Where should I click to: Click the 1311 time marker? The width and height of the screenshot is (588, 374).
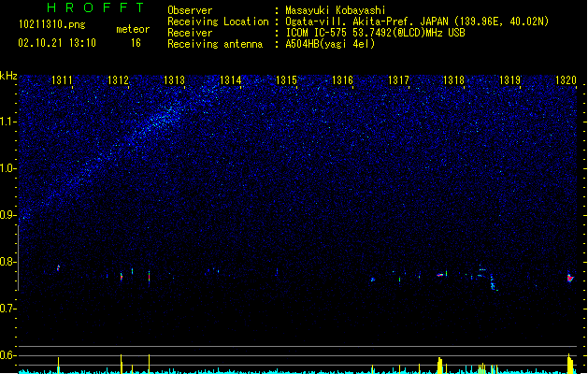[x=62, y=80]
